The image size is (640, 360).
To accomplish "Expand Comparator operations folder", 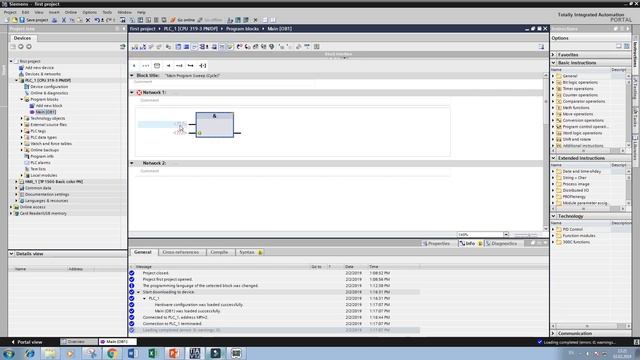I will click(553, 101).
